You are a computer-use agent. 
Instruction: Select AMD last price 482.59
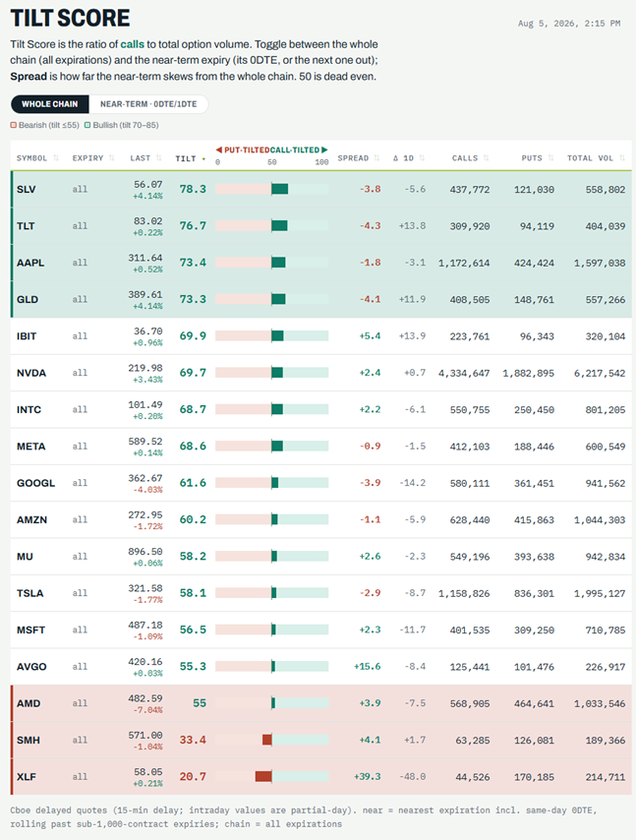tap(145, 698)
